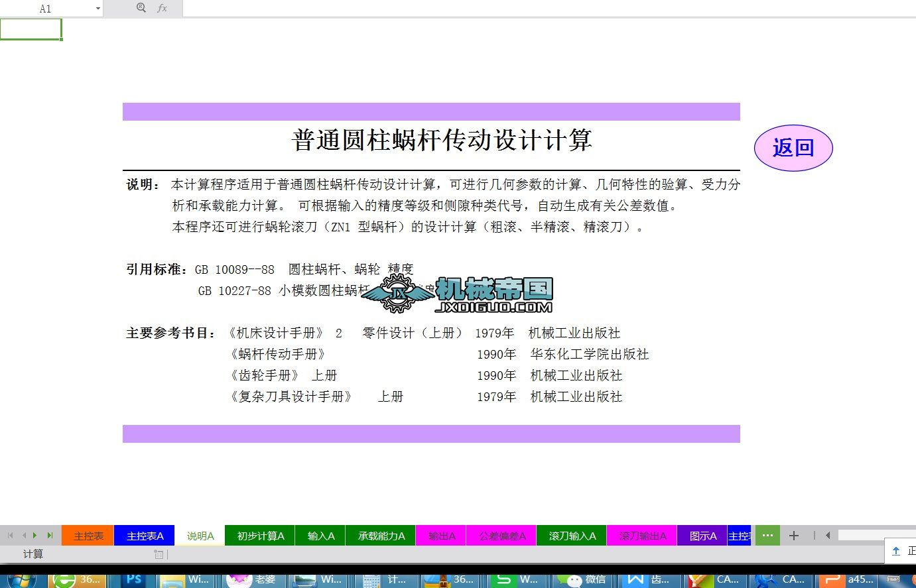The width and height of the screenshot is (916, 588).
Task: Go to the 承载能力A sheet tab
Action: 381,536
